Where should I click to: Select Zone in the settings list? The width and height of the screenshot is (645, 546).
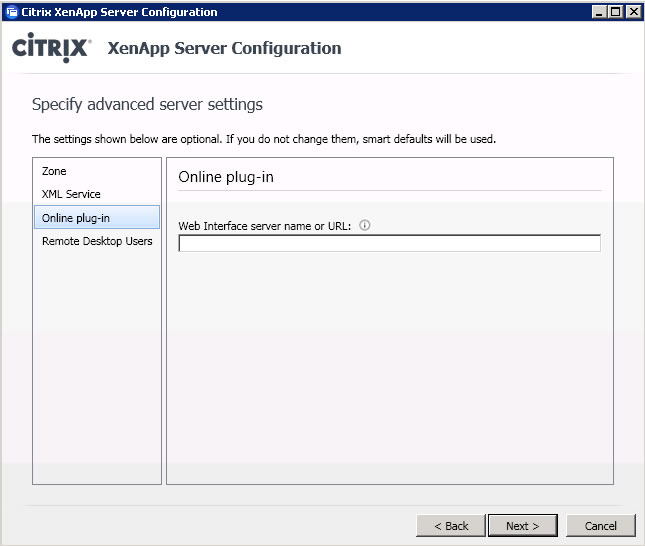(x=54, y=172)
